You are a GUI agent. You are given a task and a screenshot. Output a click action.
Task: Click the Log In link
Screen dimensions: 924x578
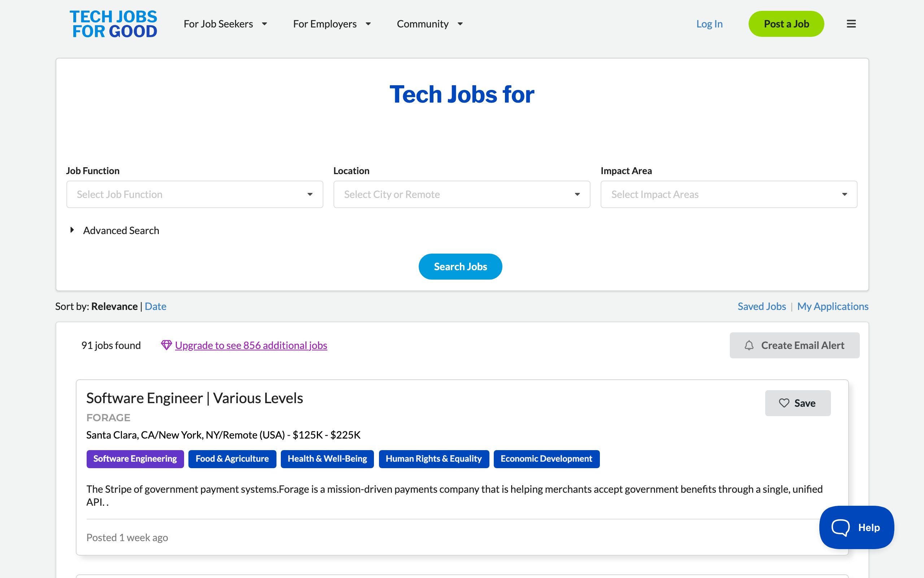[x=709, y=24]
